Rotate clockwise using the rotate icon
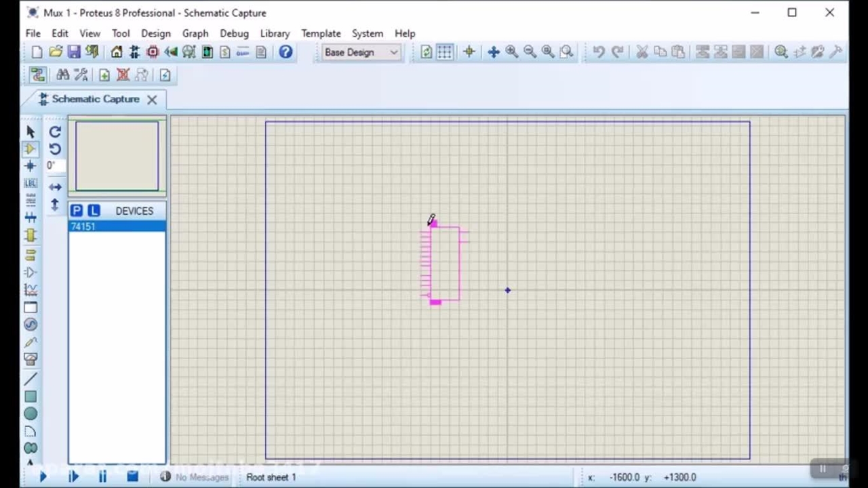The height and width of the screenshot is (488, 868). pyautogui.click(x=55, y=132)
